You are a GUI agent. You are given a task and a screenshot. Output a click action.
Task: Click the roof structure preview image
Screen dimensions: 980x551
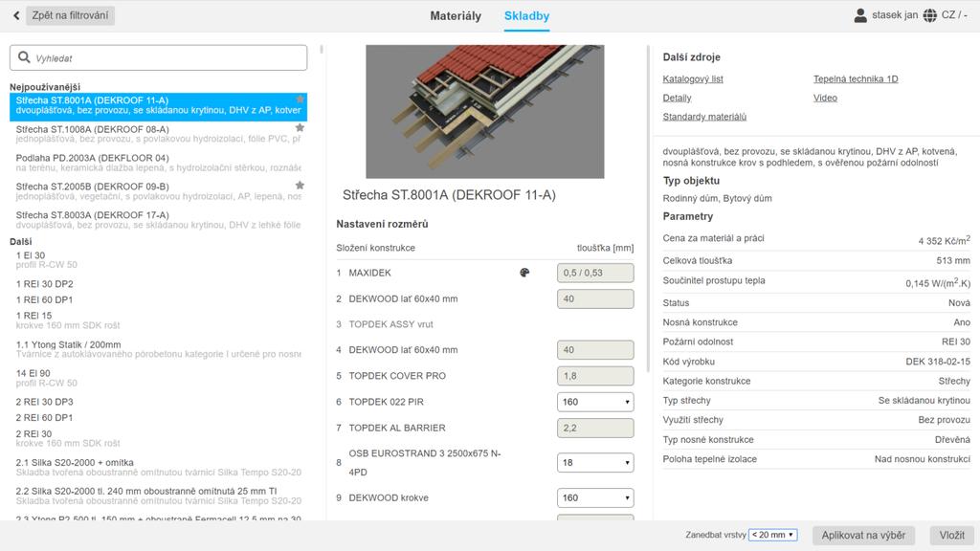click(485, 111)
